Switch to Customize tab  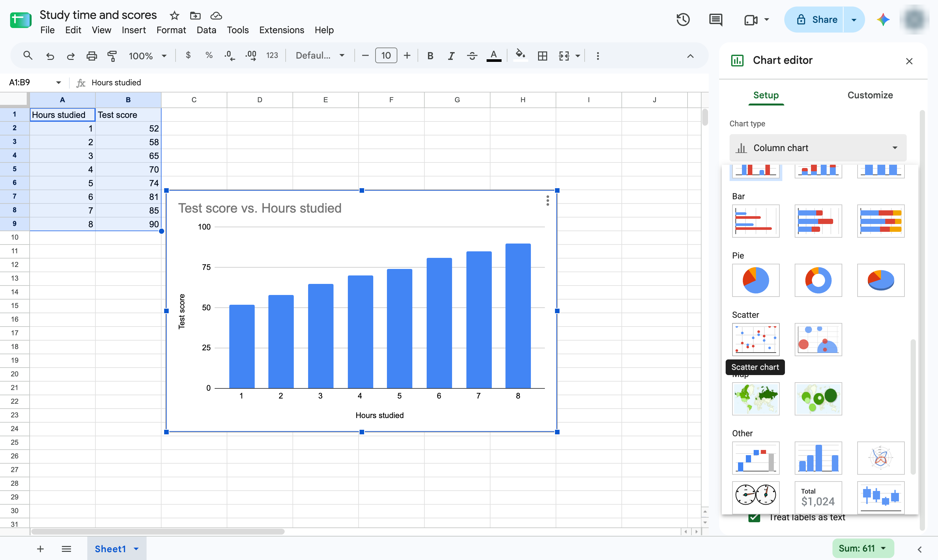coord(870,95)
